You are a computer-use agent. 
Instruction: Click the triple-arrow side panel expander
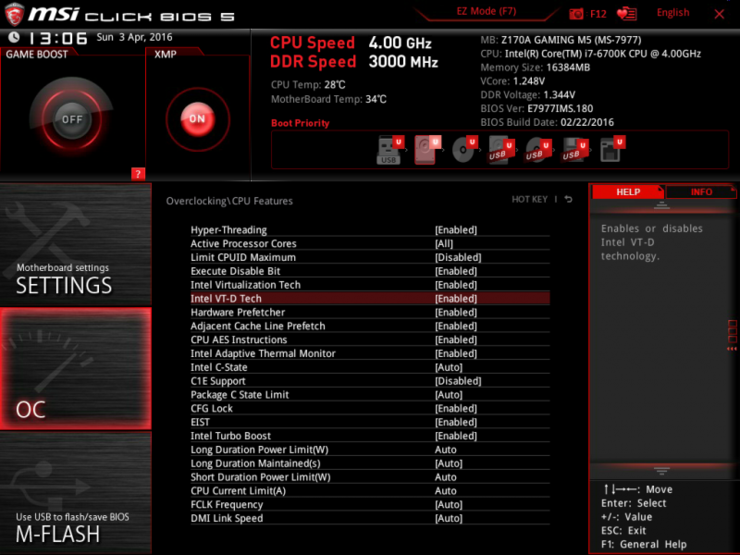[x=732, y=349]
